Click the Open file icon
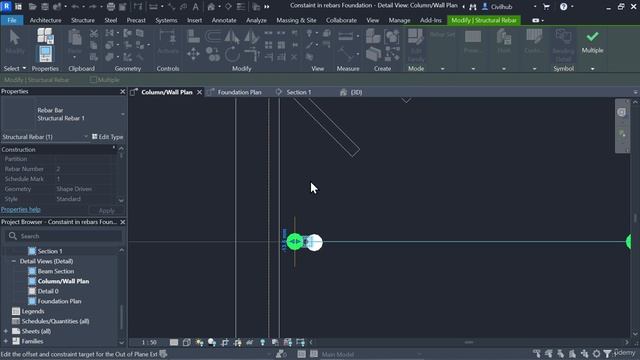Screen dimensions: 640x360 (x=33, y=7)
